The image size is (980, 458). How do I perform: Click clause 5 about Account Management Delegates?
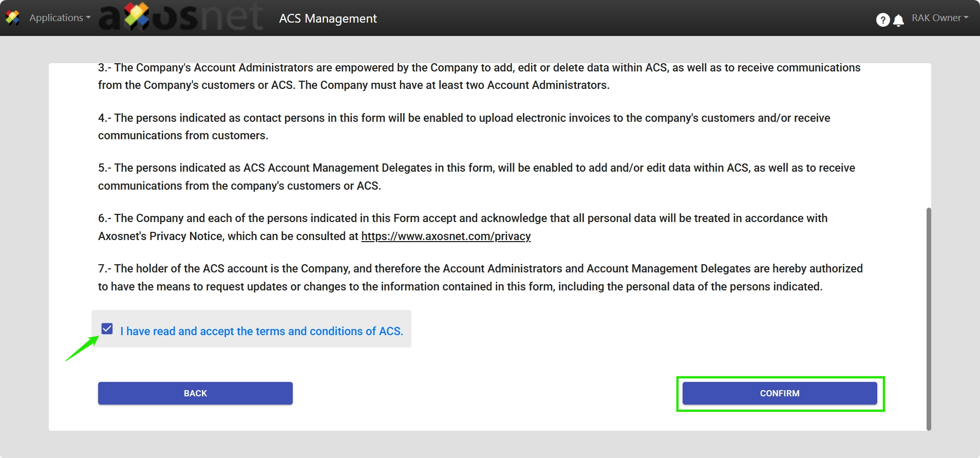[476, 177]
